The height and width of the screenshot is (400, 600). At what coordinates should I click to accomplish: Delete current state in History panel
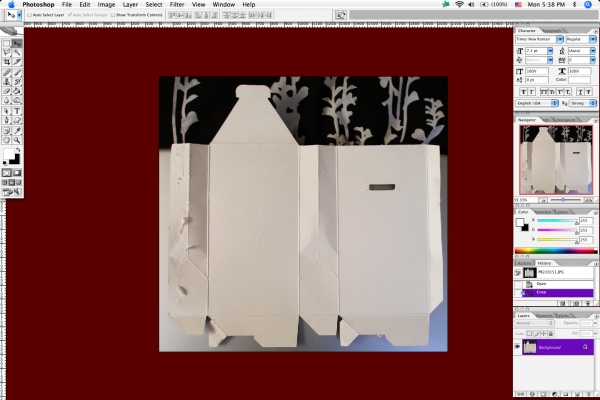[587, 304]
